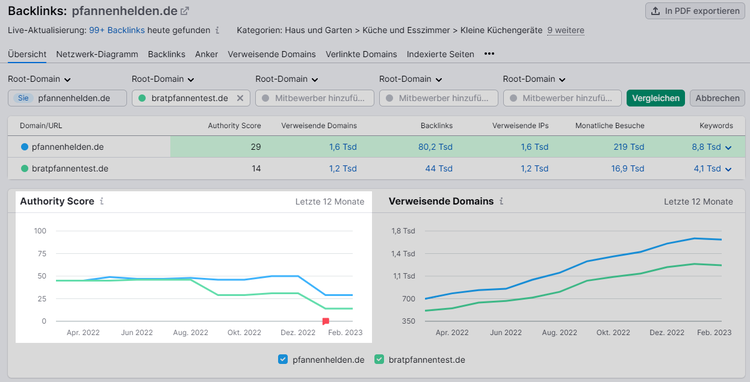
Task: Open pfannenhelden.de external link icon in heading
Action: pyautogui.click(x=185, y=11)
